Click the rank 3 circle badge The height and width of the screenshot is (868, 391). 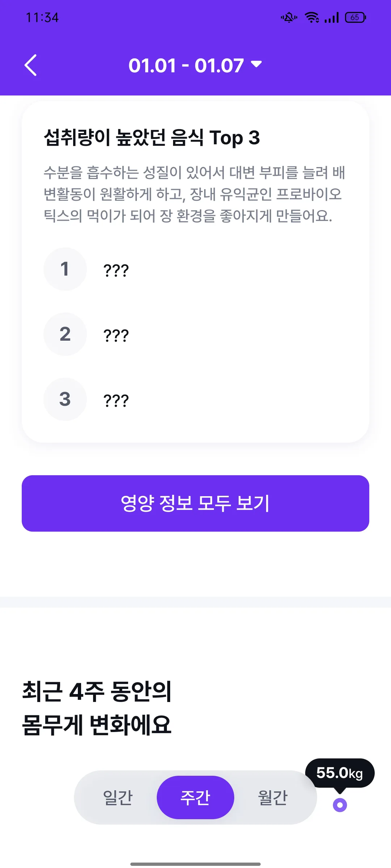pyautogui.click(x=65, y=399)
